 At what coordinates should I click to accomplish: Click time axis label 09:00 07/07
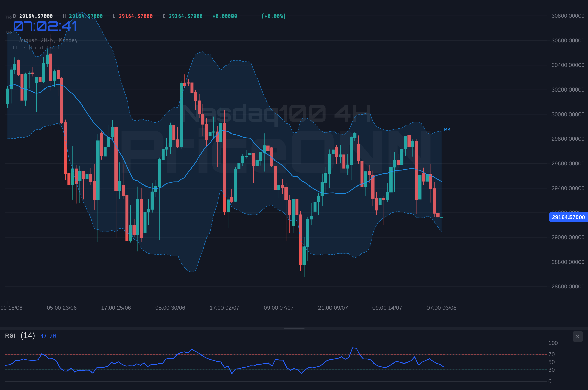click(279, 308)
